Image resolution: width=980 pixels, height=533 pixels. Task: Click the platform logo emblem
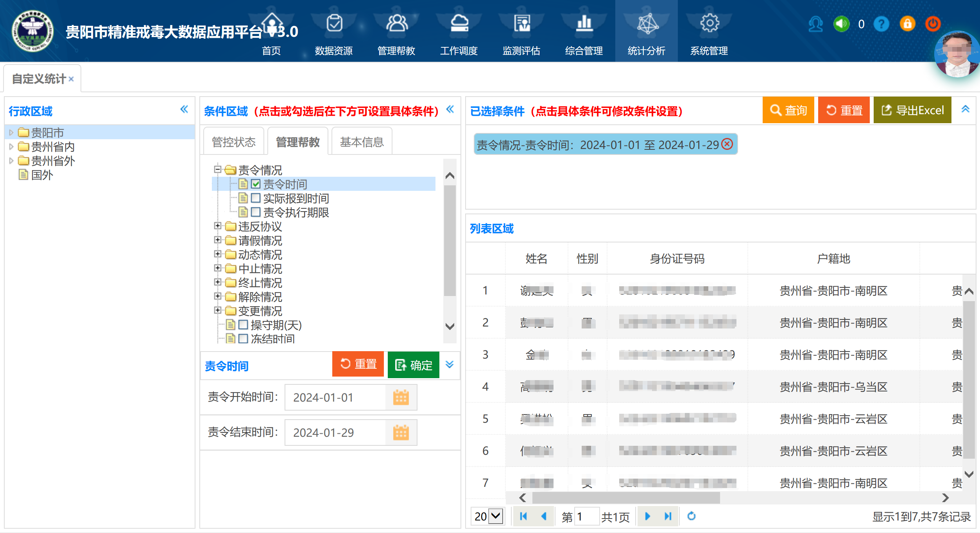tap(32, 31)
